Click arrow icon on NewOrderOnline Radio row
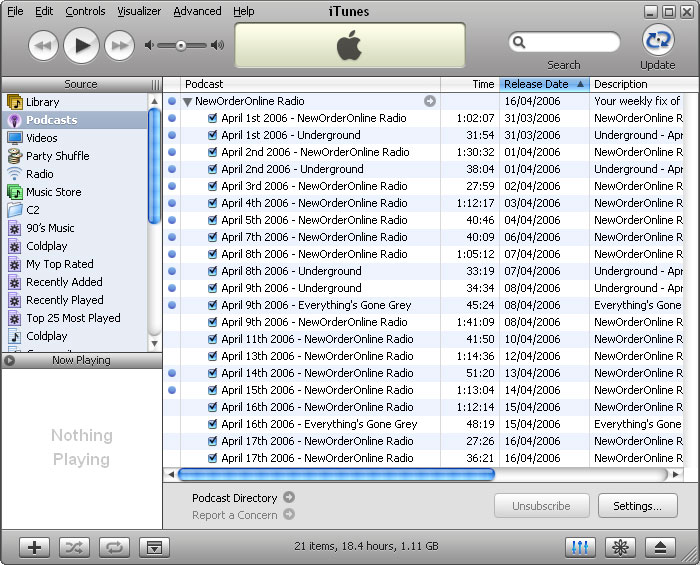This screenshot has width=700, height=565. [429, 101]
